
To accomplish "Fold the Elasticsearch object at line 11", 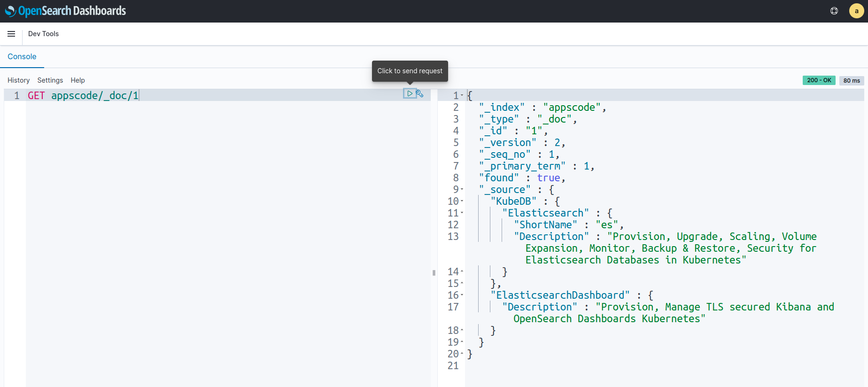I will point(462,213).
